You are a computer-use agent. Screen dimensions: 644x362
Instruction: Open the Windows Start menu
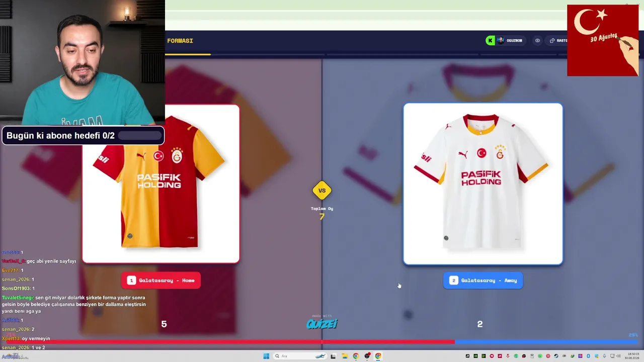tap(266, 356)
